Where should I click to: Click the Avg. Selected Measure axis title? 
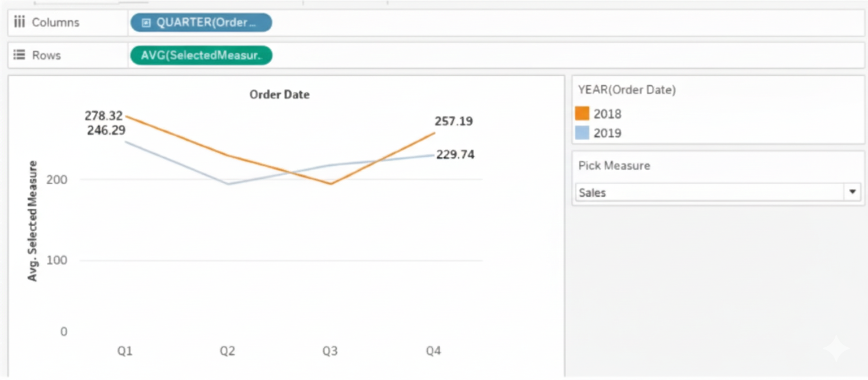point(33,221)
